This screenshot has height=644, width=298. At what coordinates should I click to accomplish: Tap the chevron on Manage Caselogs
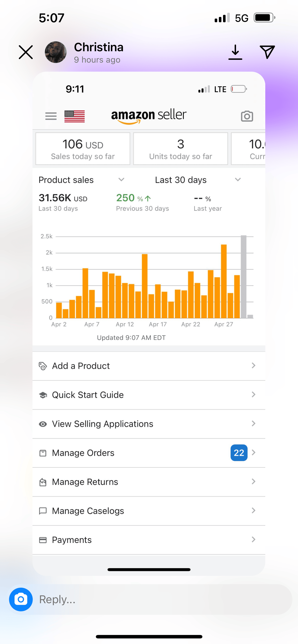click(253, 510)
